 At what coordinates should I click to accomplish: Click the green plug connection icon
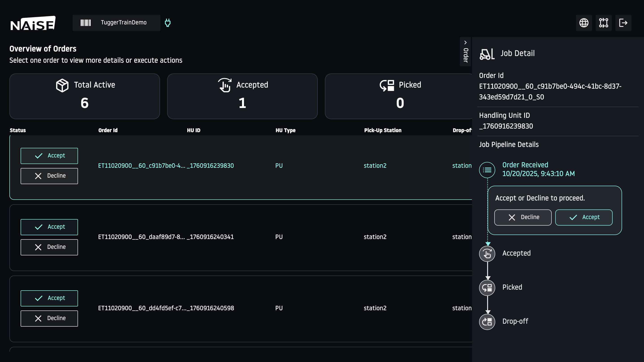[168, 23]
